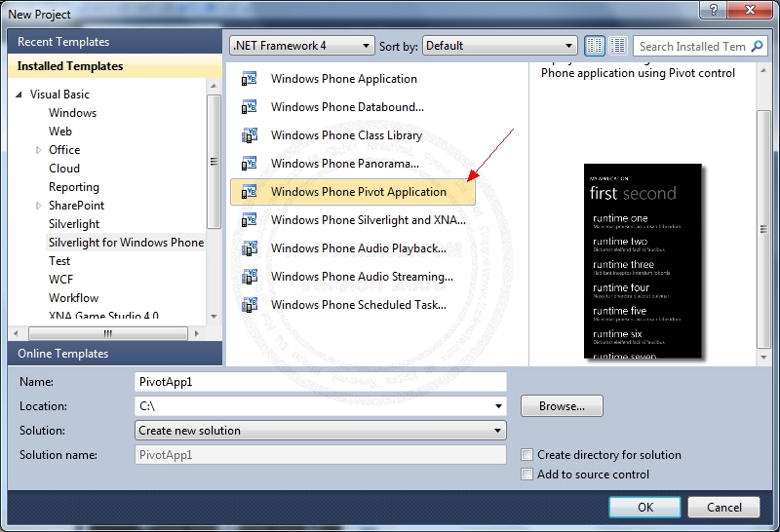
Task: Select Workflow category
Action: pos(74,298)
